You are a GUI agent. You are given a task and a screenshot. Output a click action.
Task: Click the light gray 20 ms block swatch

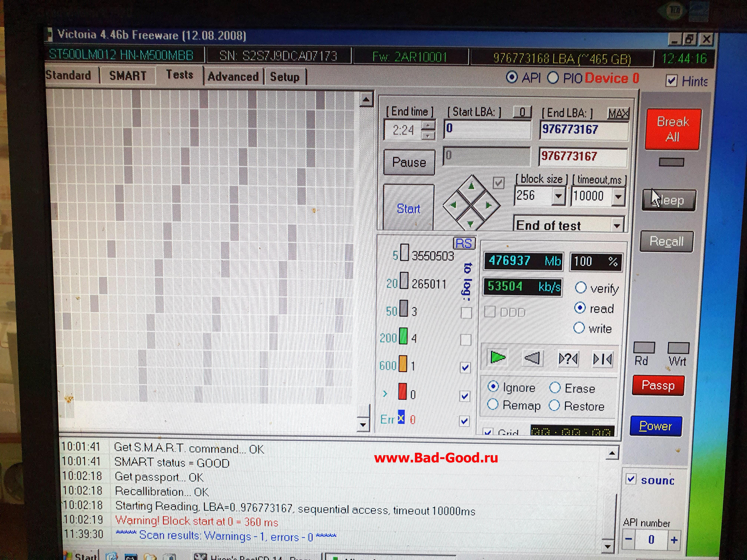404,281
